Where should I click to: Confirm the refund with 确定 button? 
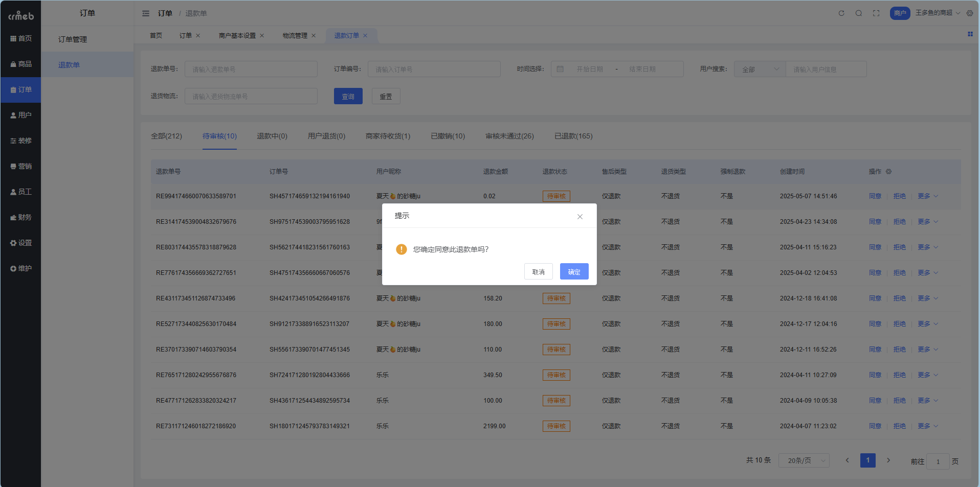point(574,272)
